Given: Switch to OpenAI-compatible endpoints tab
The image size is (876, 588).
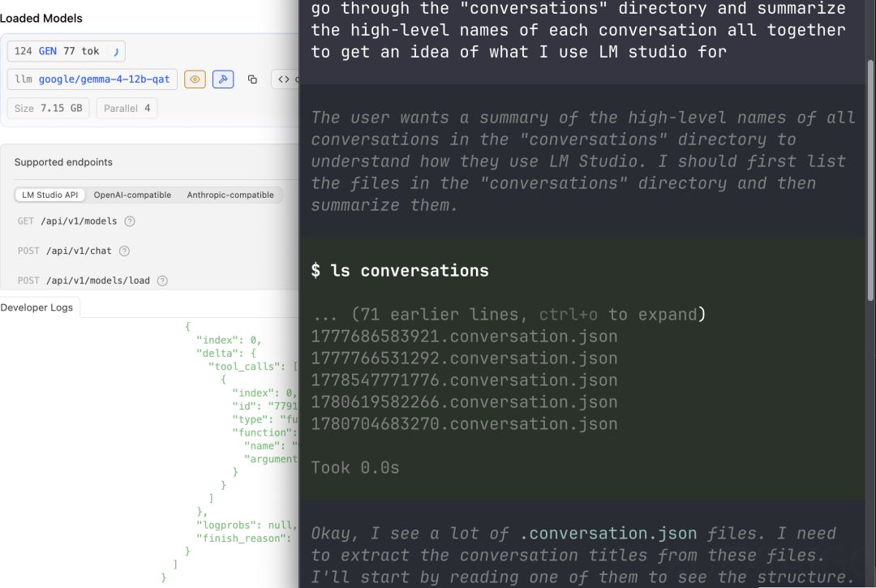Looking at the screenshot, I should pyautogui.click(x=132, y=195).
